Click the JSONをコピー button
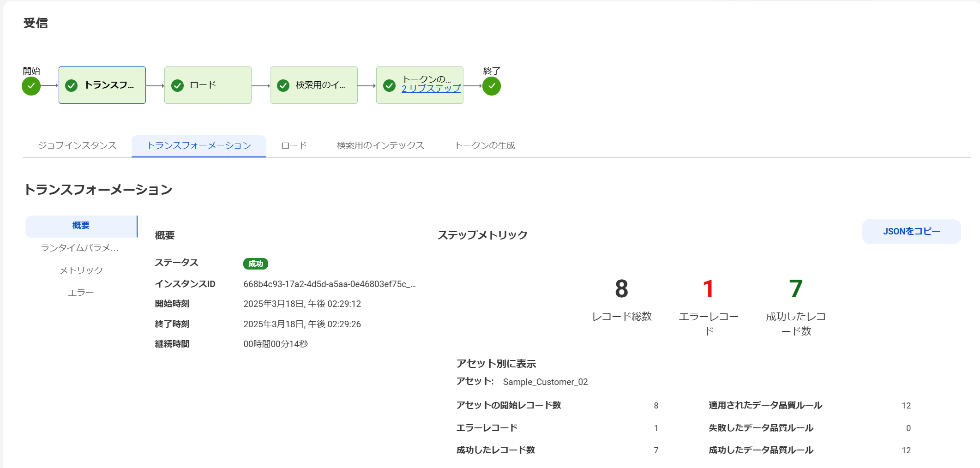This screenshot has height=468, width=980. click(911, 231)
